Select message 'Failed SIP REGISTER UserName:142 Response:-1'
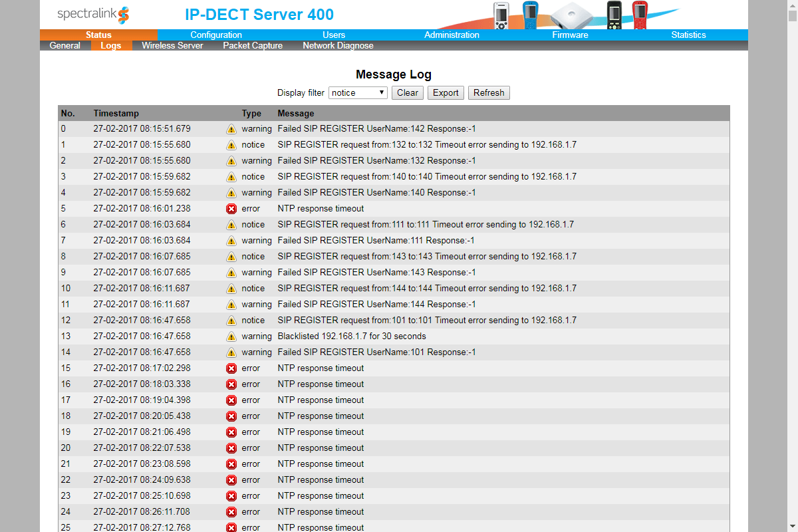This screenshot has height=532, width=798. click(377, 129)
